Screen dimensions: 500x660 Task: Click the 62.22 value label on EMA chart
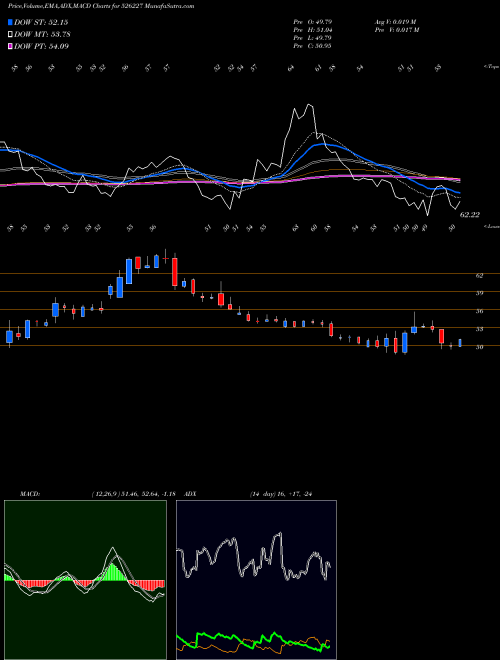pyautogui.click(x=470, y=215)
